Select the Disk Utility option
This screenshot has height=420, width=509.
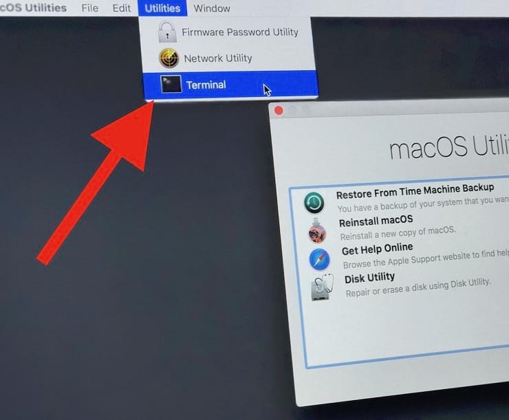[369, 278]
